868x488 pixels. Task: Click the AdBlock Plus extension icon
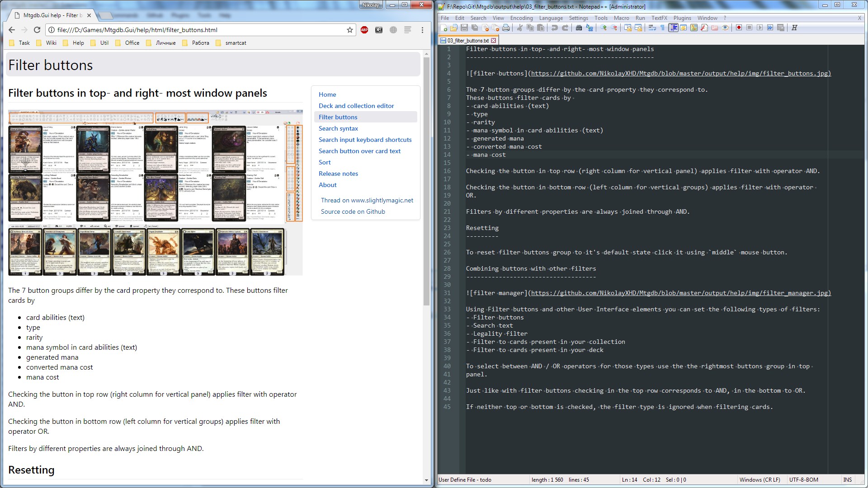coord(364,30)
